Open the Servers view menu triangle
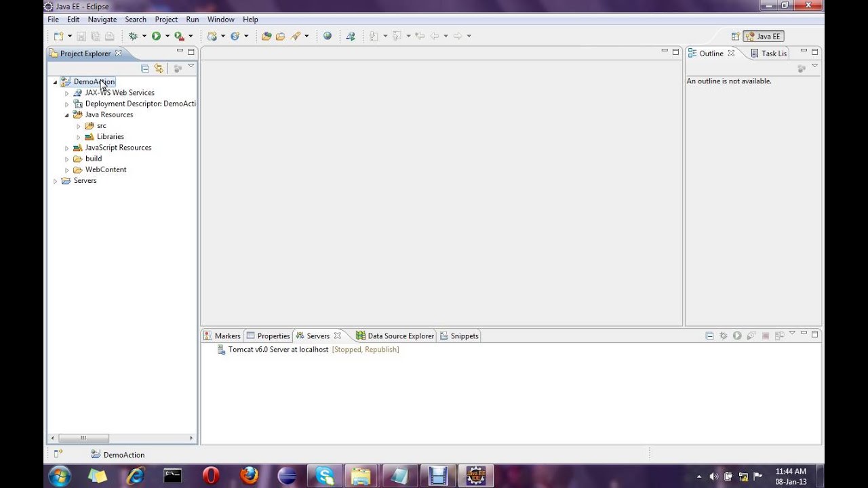 point(792,333)
